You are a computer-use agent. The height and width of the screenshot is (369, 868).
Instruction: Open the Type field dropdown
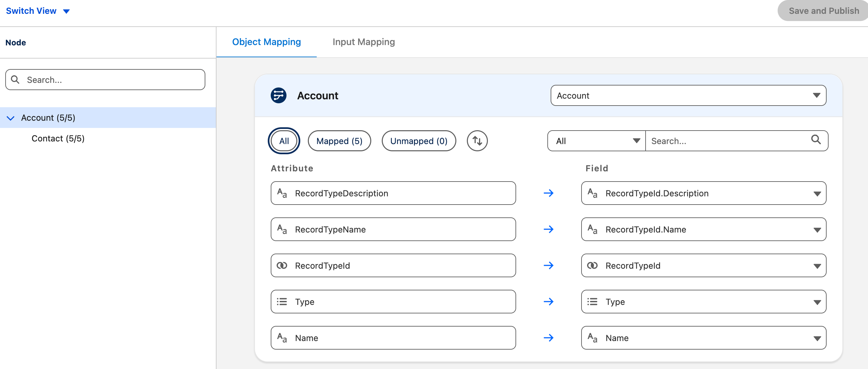[703, 302]
